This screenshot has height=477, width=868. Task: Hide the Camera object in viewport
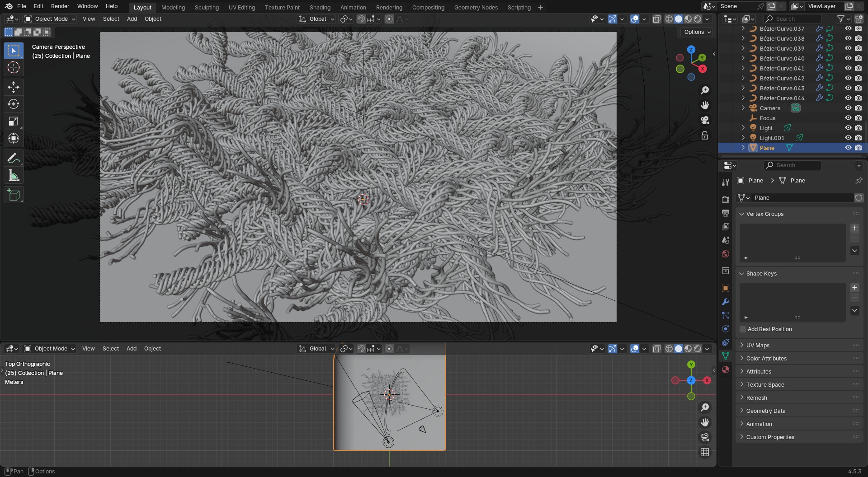[848, 108]
